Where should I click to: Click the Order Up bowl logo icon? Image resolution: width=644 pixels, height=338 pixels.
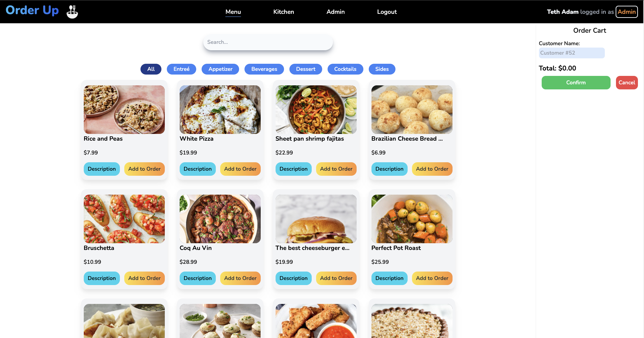coord(72,11)
